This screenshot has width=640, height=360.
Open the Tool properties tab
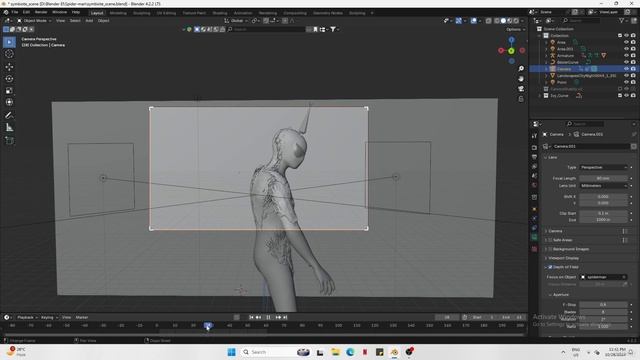pos(534,136)
